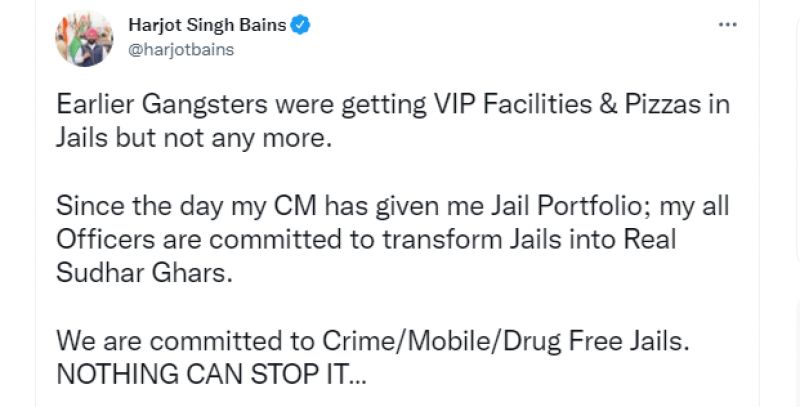Click the line "Jails but not any more."
Screen dimensions: 800x407
192,138
